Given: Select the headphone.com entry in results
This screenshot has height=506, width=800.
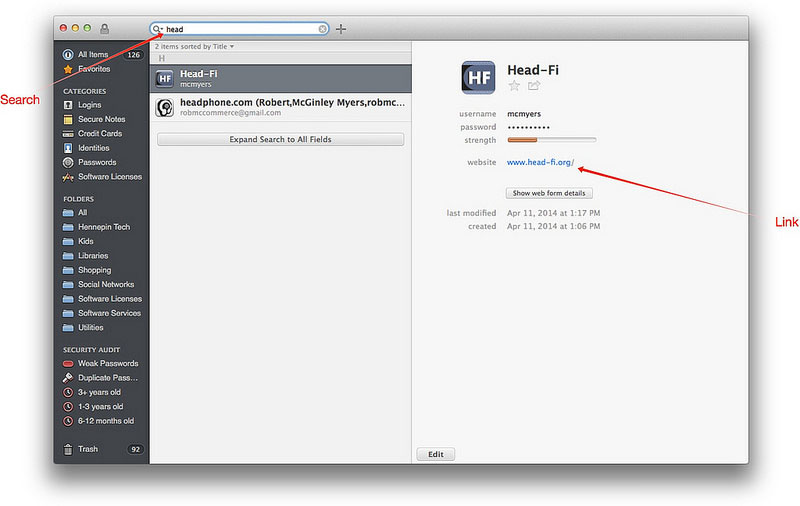Looking at the screenshot, I should click(x=280, y=108).
